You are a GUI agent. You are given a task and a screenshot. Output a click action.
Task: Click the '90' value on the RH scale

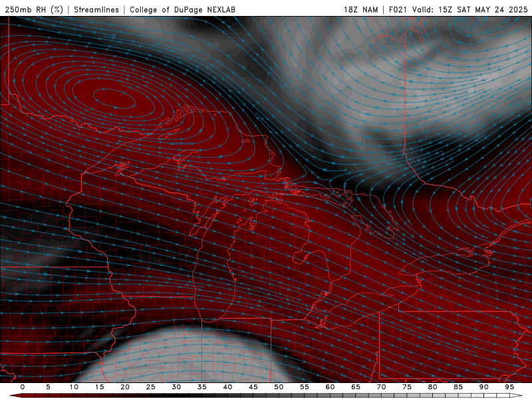(x=483, y=387)
